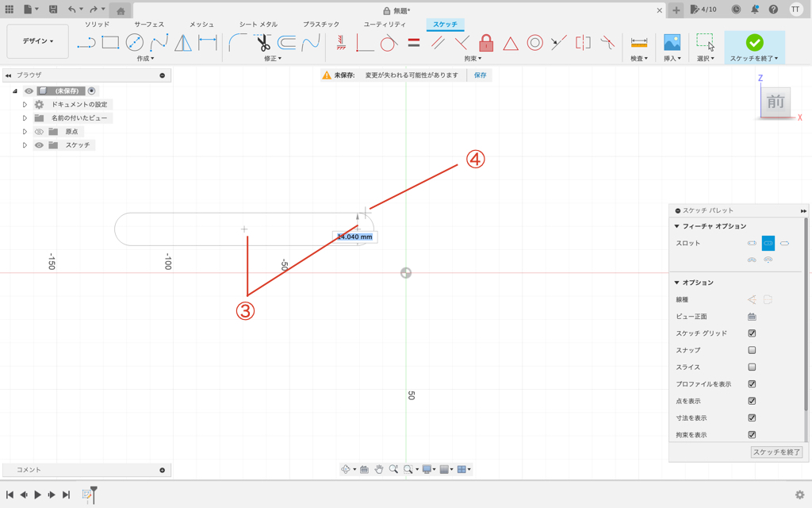The height and width of the screenshot is (508, 812).
Task: Select the Mirror triangle tool
Action: [x=183, y=43]
